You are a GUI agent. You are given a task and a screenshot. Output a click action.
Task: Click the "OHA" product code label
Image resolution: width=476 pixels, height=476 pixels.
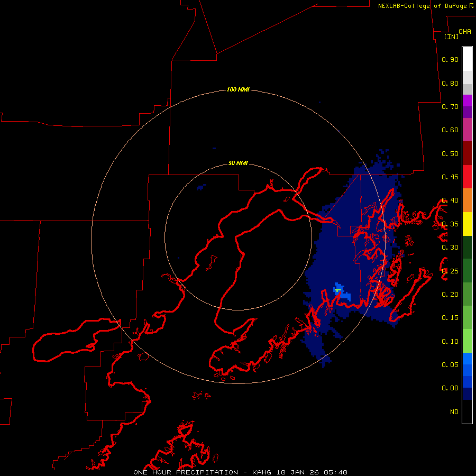pos(465,32)
